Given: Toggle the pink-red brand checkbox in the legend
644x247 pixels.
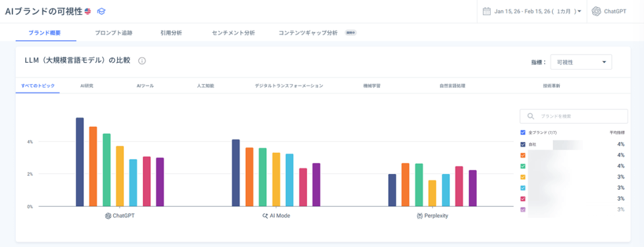Looking at the screenshot, I should [523, 199].
